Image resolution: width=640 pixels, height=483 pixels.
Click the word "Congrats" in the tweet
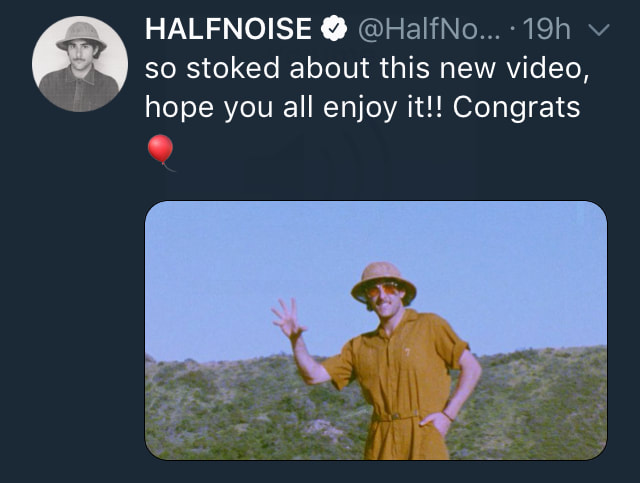click(517, 107)
